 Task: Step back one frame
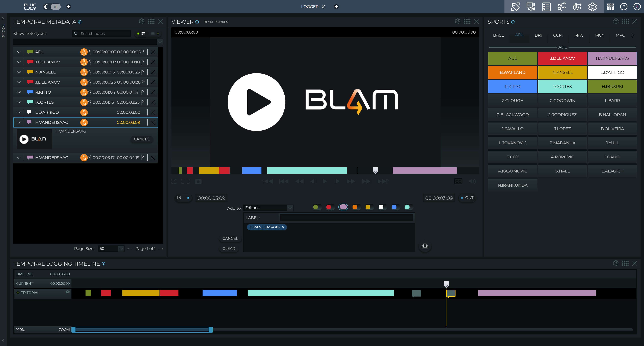(x=313, y=181)
